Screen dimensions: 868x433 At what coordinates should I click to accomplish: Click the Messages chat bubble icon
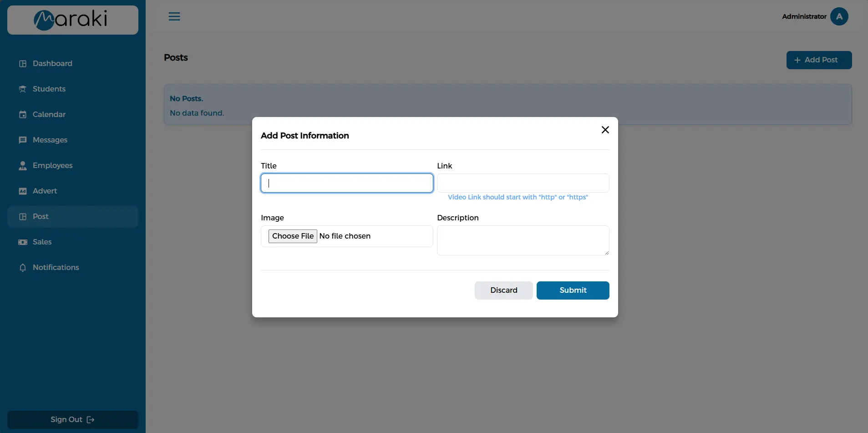pyautogui.click(x=23, y=140)
